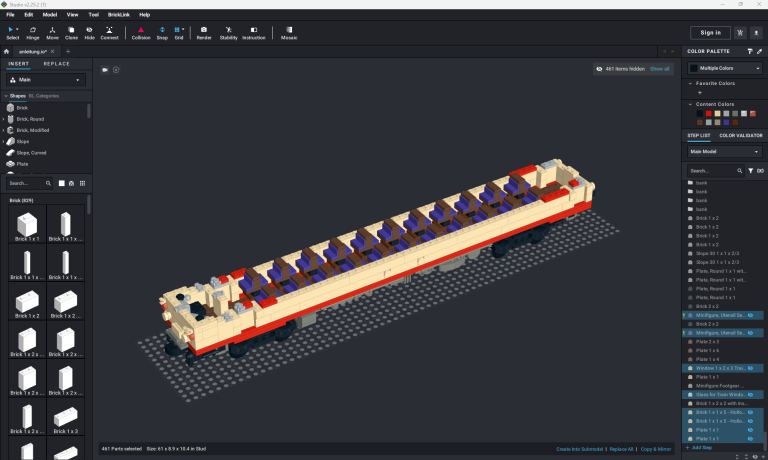Click the Stability tool icon
The width and height of the screenshot is (768, 460).
(x=229, y=32)
